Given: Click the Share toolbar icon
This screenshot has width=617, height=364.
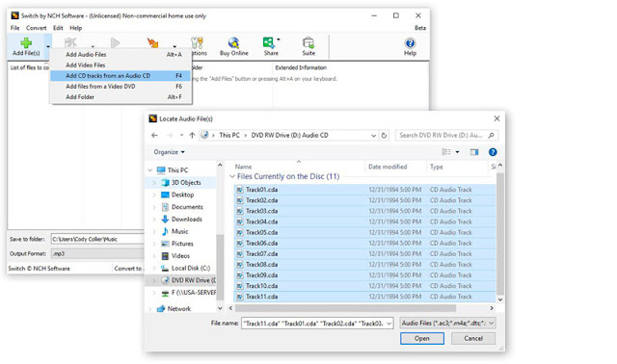Looking at the screenshot, I should (x=269, y=42).
